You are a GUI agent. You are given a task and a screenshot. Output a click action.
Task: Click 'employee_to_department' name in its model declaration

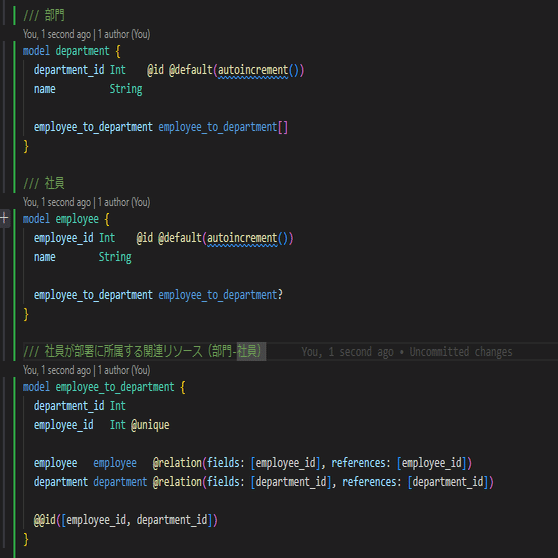point(115,387)
